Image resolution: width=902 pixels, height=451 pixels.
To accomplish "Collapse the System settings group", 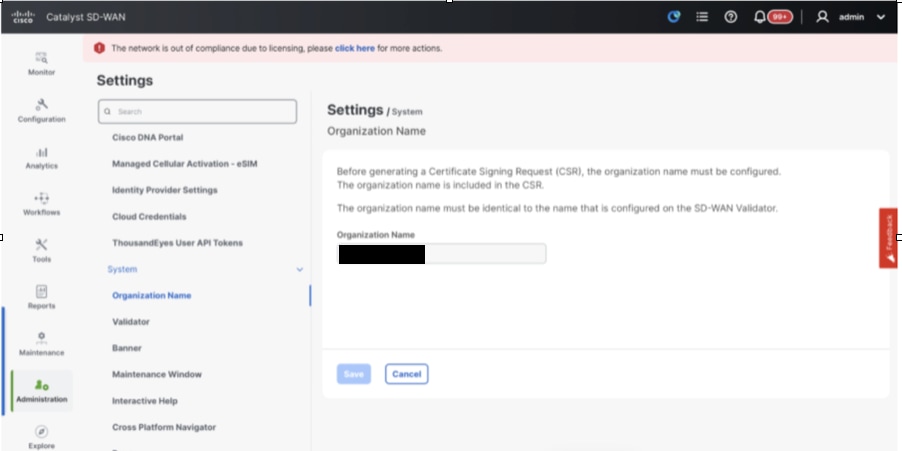I will click(299, 269).
